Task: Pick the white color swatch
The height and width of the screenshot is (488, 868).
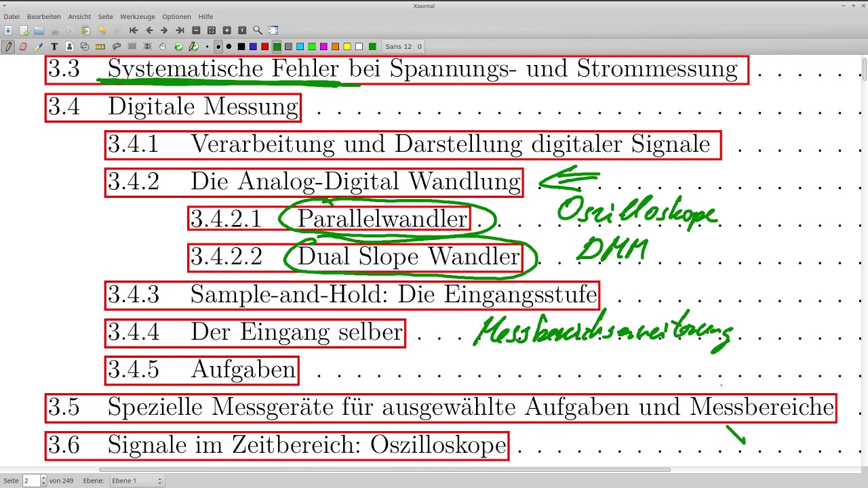Action: pos(359,47)
